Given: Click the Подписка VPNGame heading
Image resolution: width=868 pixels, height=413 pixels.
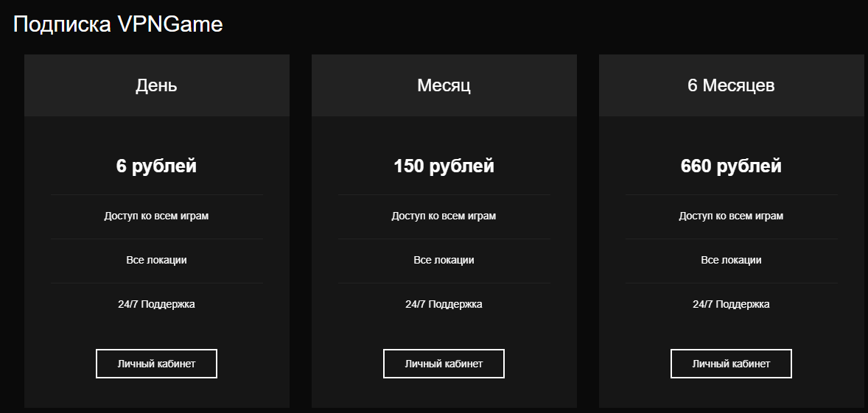Looking at the screenshot, I should pyautogui.click(x=118, y=24).
